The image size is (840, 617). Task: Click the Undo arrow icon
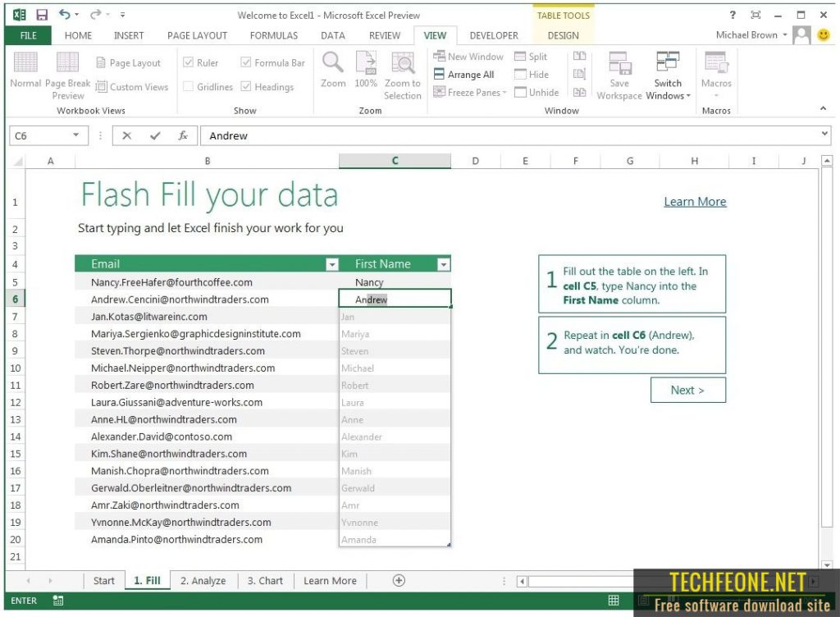(x=65, y=15)
